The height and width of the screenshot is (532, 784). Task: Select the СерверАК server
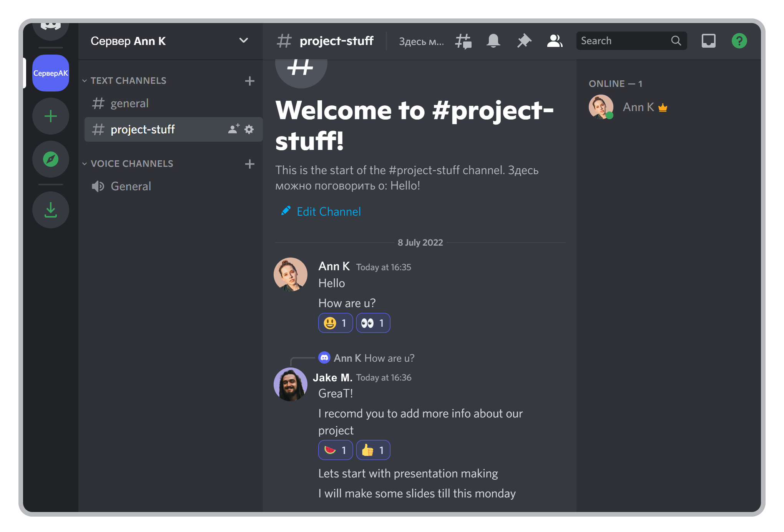coord(50,73)
